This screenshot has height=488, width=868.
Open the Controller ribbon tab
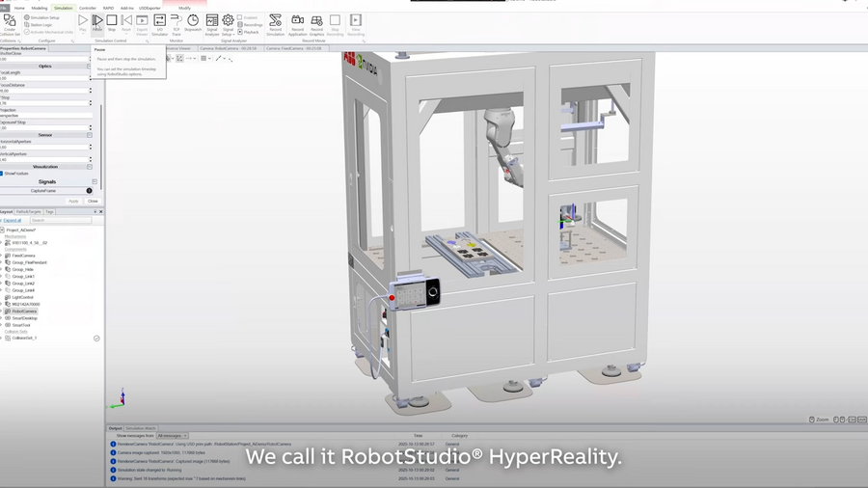pos(88,9)
